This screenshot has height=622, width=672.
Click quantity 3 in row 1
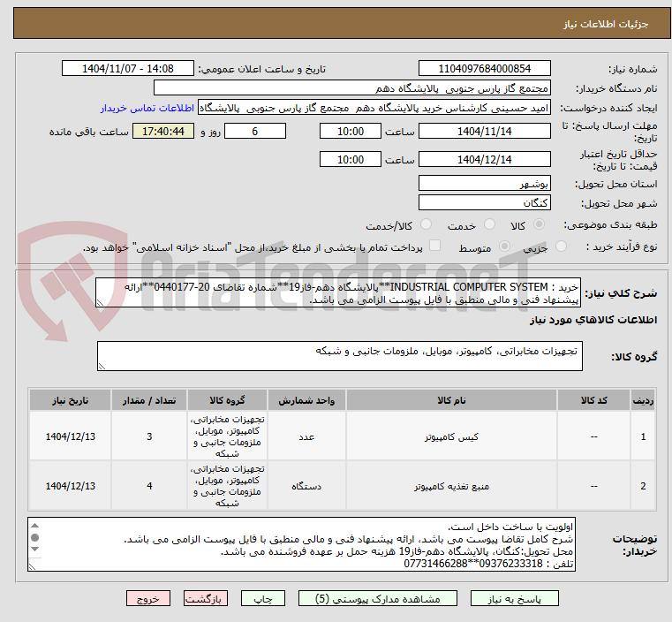click(x=149, y=436)
